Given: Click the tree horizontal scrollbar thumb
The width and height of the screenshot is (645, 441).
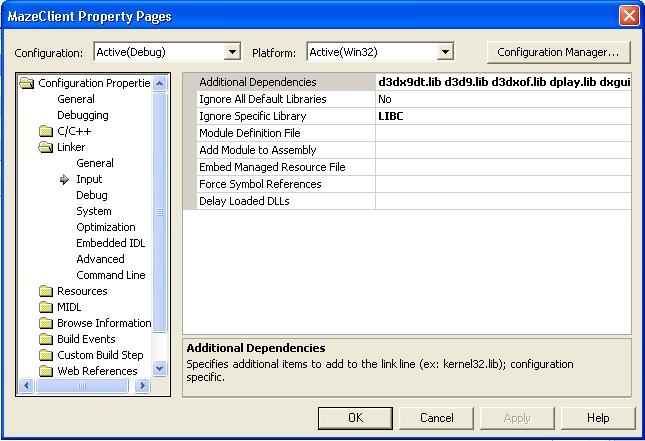Looking at the screenshot, I should tap(82, 386).
